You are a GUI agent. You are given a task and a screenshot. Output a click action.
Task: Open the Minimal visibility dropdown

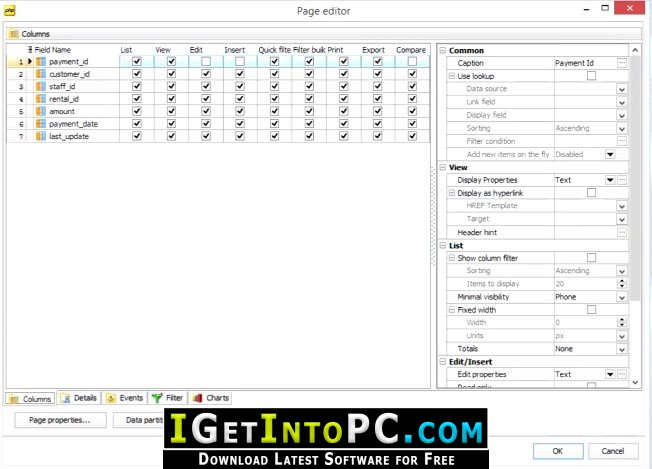pos(622,297)
